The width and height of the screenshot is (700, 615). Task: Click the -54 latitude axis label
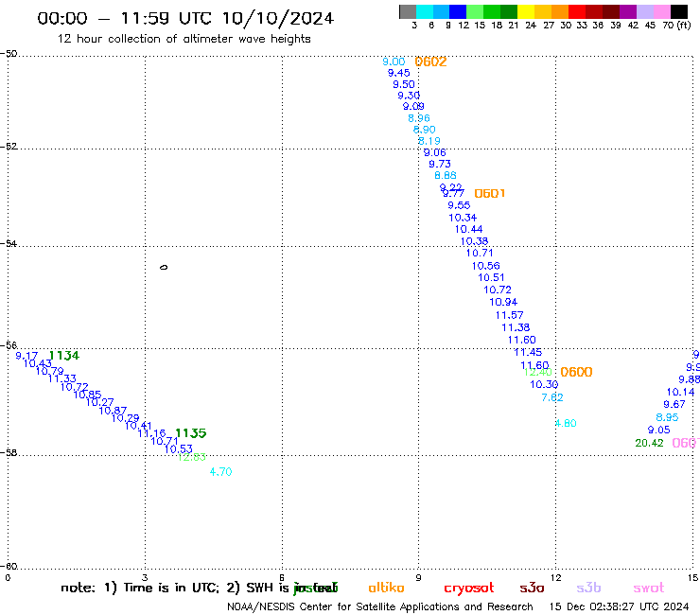tap(9, 243)
